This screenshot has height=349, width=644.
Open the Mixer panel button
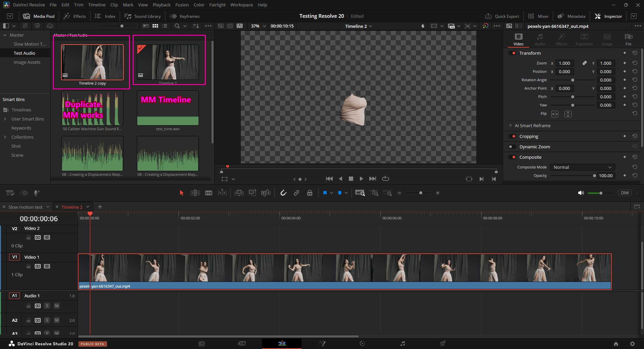pyautogui.click(x=538, y=16)
